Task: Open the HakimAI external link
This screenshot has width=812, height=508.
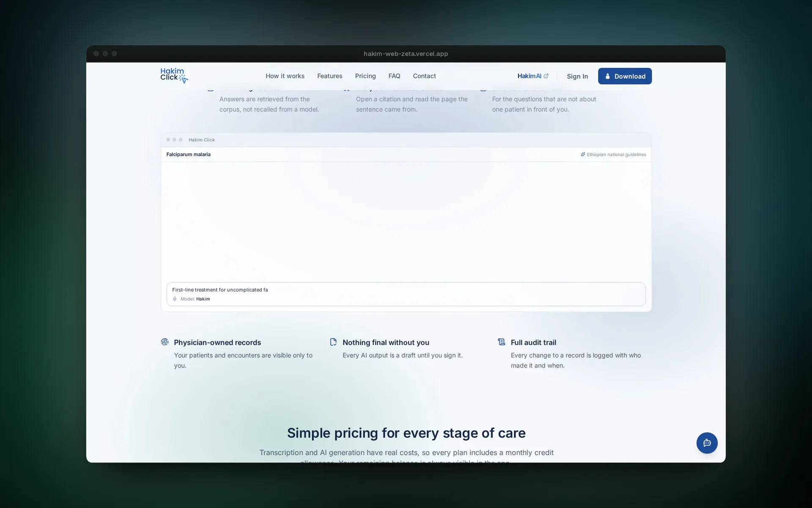Action: [533, 76]
